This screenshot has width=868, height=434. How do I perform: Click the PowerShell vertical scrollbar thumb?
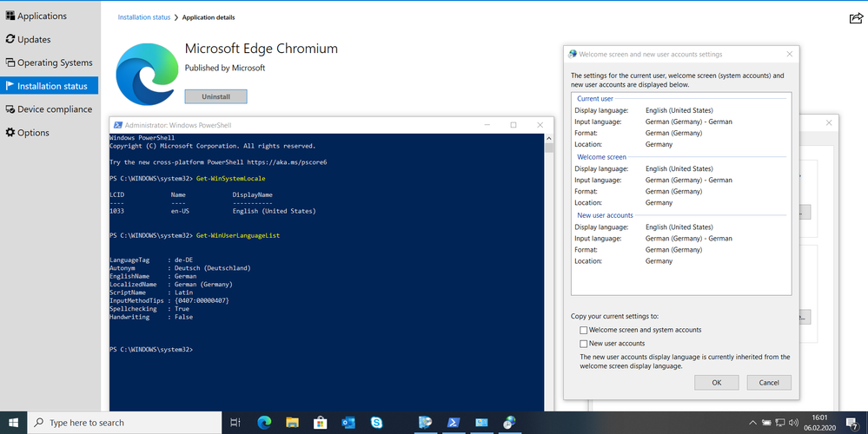click(x=548, y=148)
